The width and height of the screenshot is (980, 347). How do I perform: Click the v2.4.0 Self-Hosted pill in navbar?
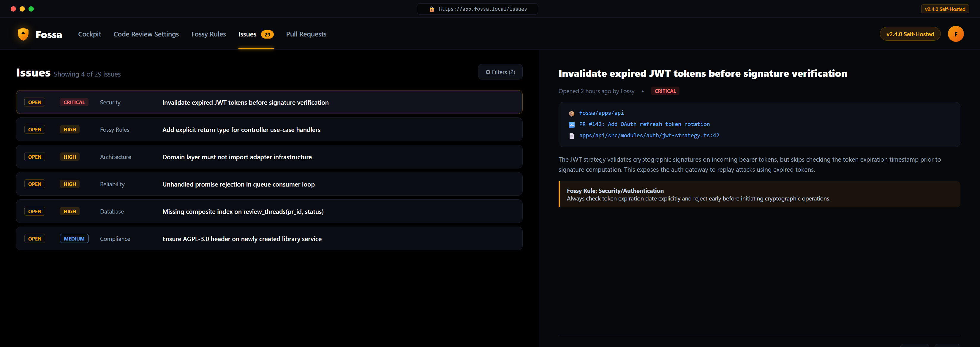coord(910,34)
